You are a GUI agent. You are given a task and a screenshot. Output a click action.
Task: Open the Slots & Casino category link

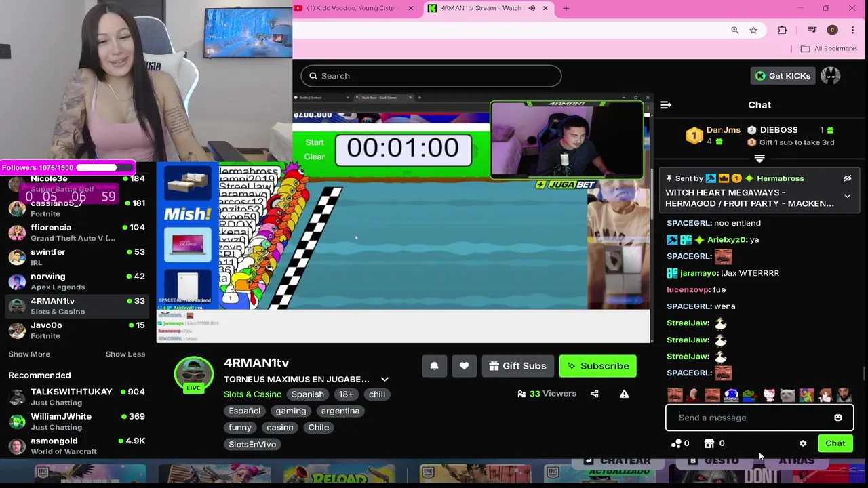pyautogui.click(x=252, y=394)
